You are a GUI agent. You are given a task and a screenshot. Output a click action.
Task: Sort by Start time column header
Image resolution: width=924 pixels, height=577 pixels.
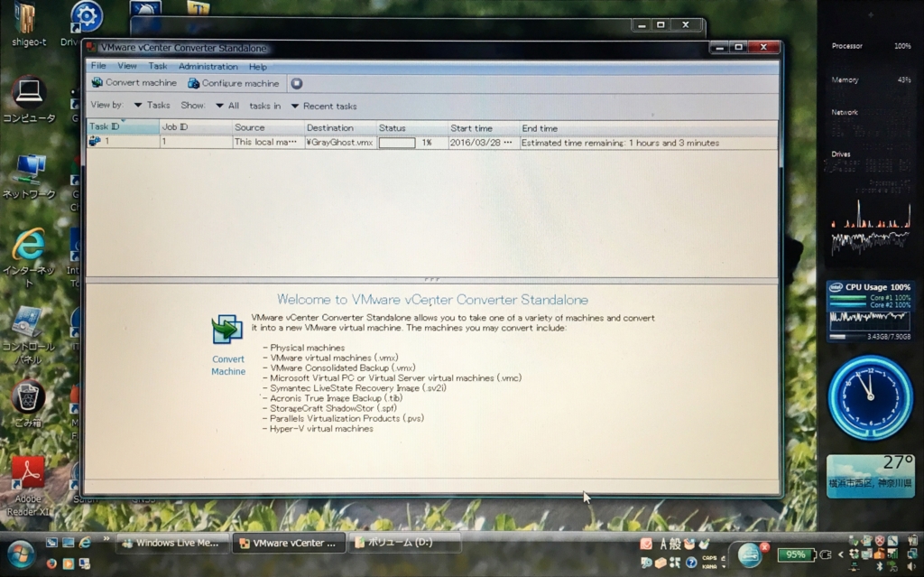(484, 128)
